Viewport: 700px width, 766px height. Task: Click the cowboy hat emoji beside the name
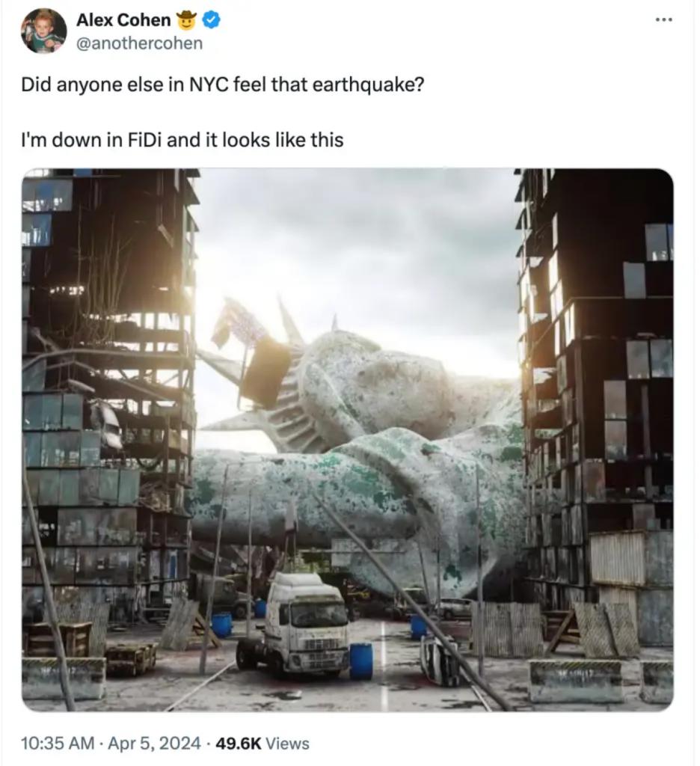pyautogui.click(x=186, y=20)
